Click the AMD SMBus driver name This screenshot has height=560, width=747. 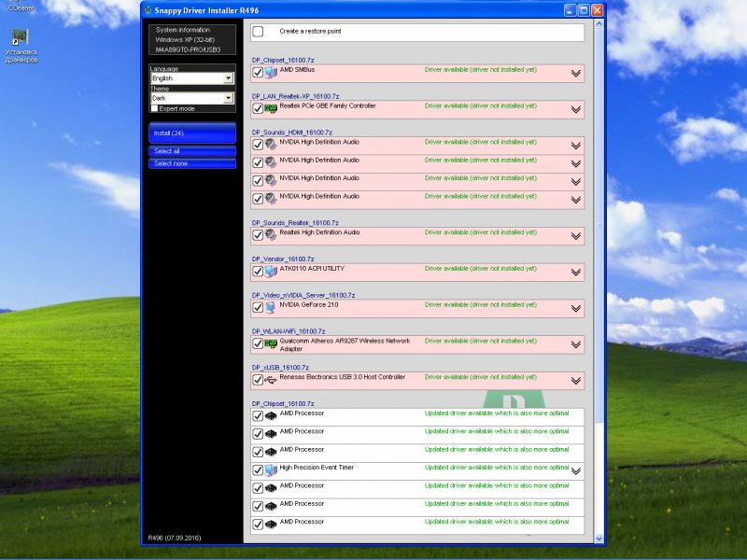click(297, 69)
